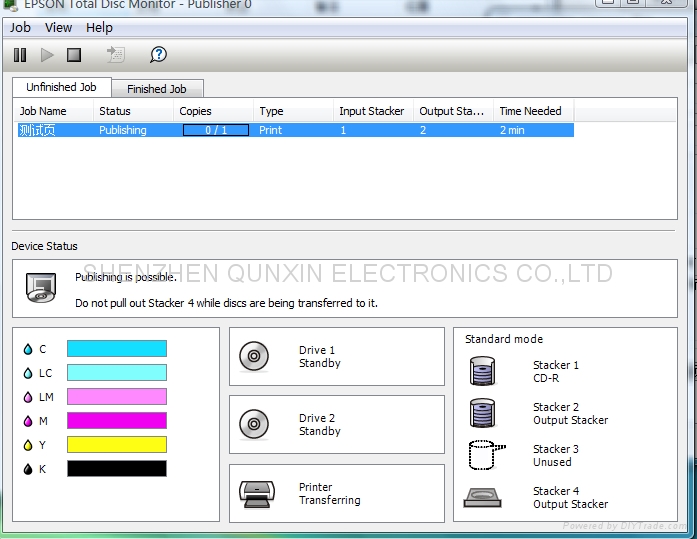Image resolution: width=697 pixels, height=539 pixels.
Task: Click the Standard mode label
Action: pyautogui.click(x=504, y=339)
